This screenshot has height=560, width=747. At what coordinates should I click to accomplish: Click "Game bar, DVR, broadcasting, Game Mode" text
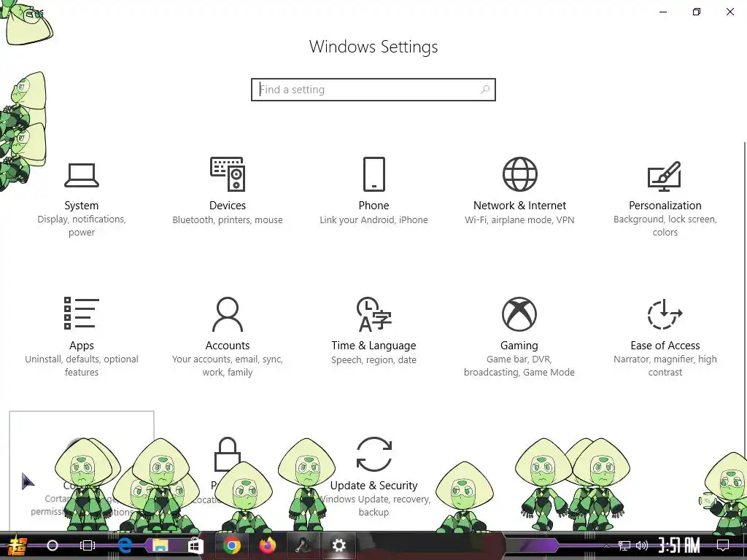tap(519, 366)
